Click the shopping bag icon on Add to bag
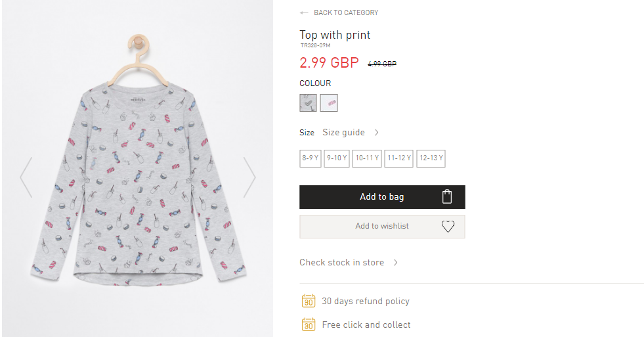 (447, 196)
